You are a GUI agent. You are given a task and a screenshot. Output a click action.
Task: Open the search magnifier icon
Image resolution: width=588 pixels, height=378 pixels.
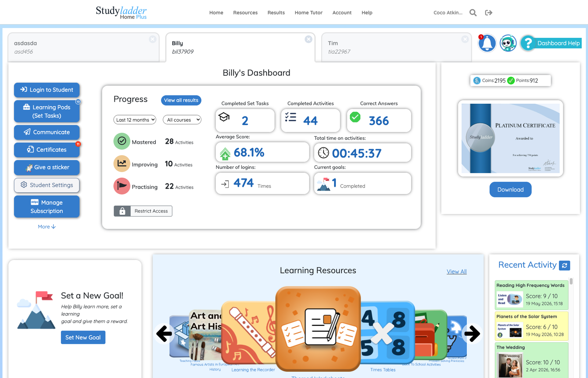point(473,13)
